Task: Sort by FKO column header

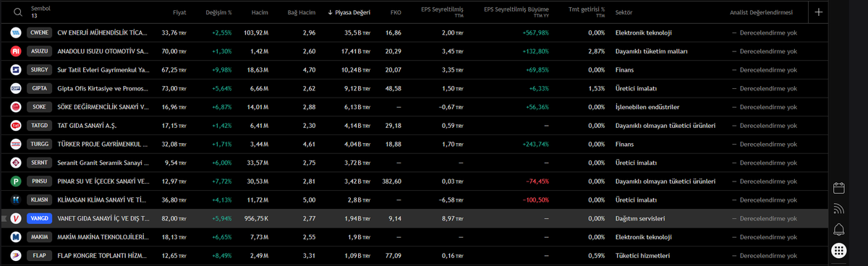Action: coord(396,12)
